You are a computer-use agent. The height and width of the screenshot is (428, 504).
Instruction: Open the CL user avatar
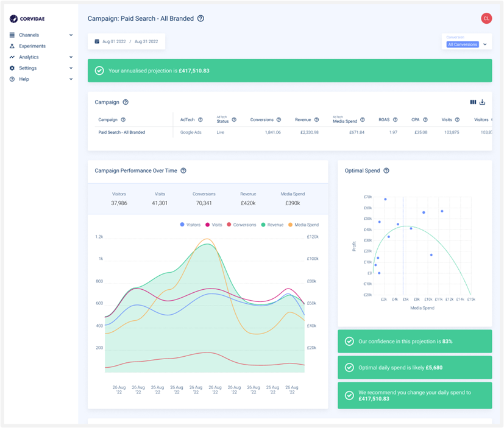486,19
